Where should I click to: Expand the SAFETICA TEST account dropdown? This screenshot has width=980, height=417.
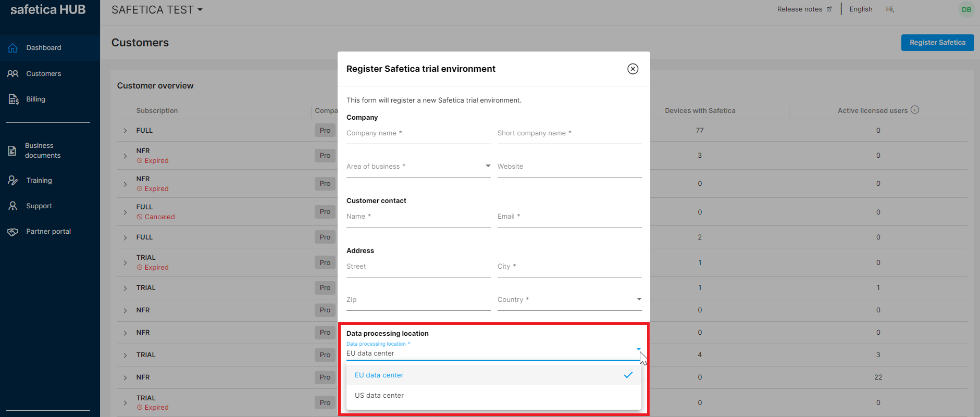(157, 10)
